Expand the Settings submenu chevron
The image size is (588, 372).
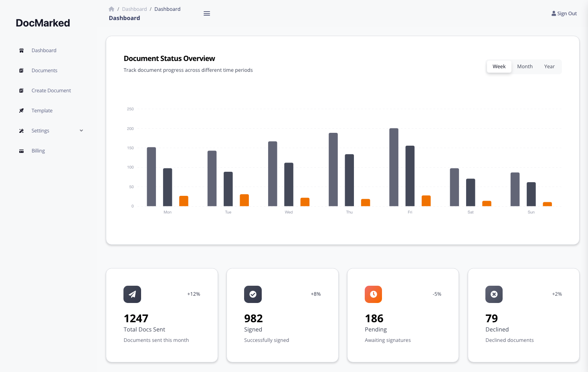(x=81, y=130)
